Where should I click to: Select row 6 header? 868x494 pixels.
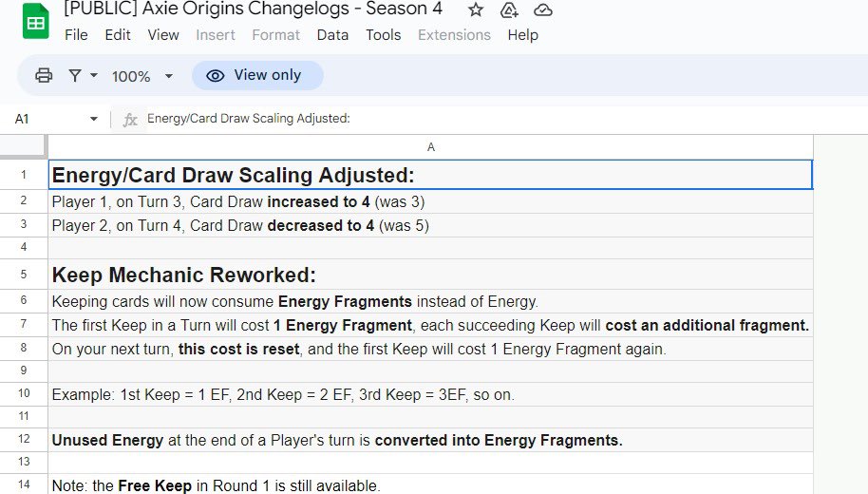[23, 301]
